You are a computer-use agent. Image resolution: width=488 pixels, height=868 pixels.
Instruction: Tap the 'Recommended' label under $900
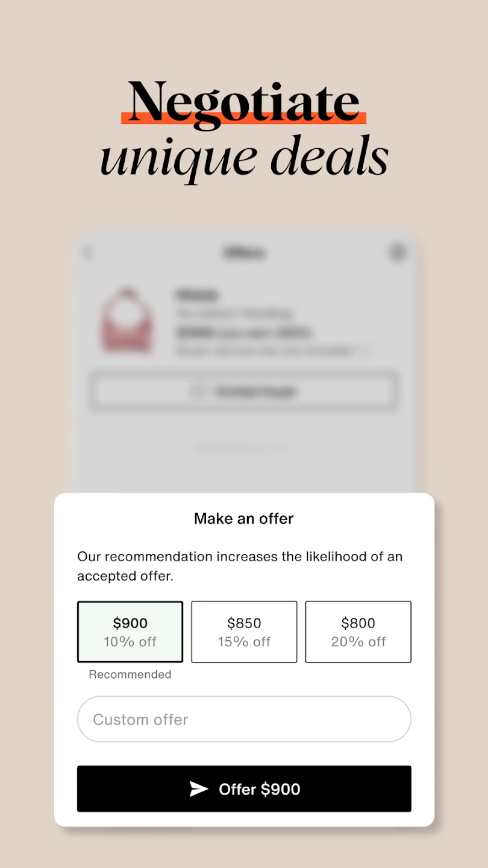pos(130,675)
